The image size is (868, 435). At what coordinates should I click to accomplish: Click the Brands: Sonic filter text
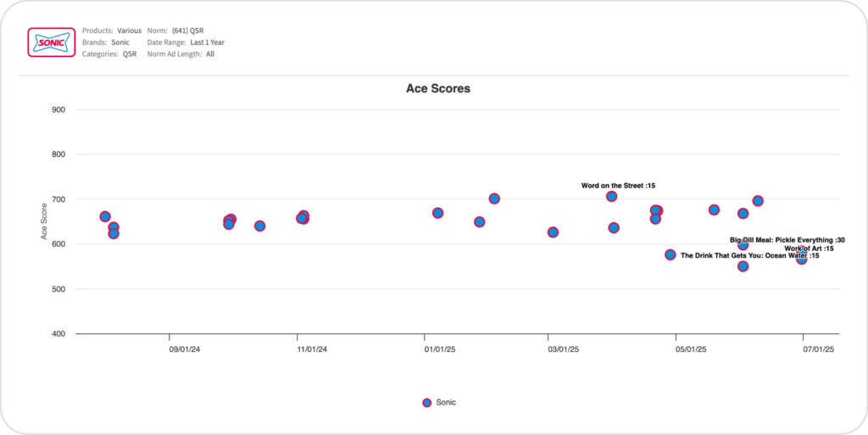[x=106, y=42]
